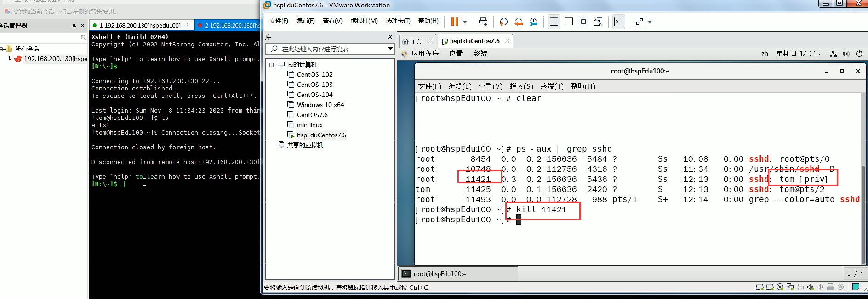
Task: Click the teal message log icon
Action: [856, 287]
